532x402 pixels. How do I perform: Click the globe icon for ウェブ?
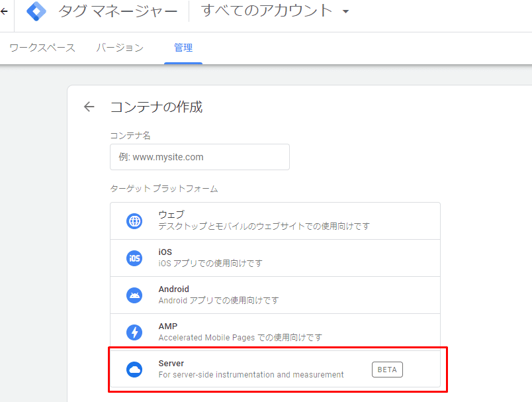(134, 221)
